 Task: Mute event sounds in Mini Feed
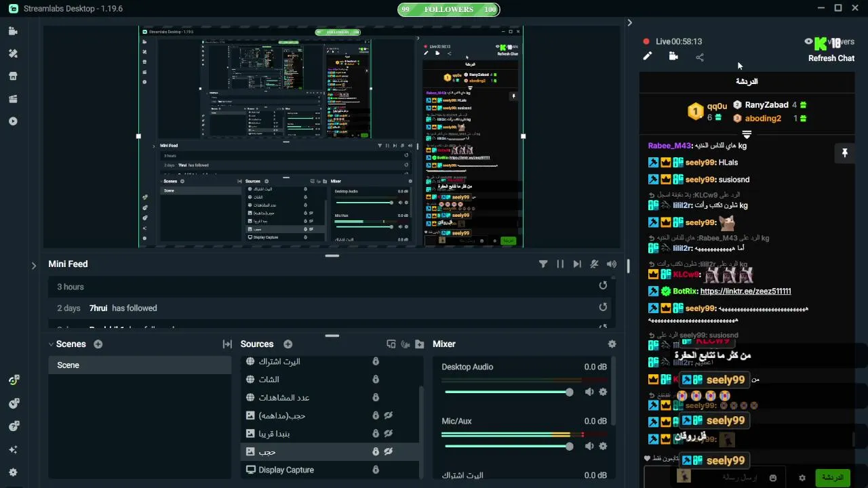(594, 264)
